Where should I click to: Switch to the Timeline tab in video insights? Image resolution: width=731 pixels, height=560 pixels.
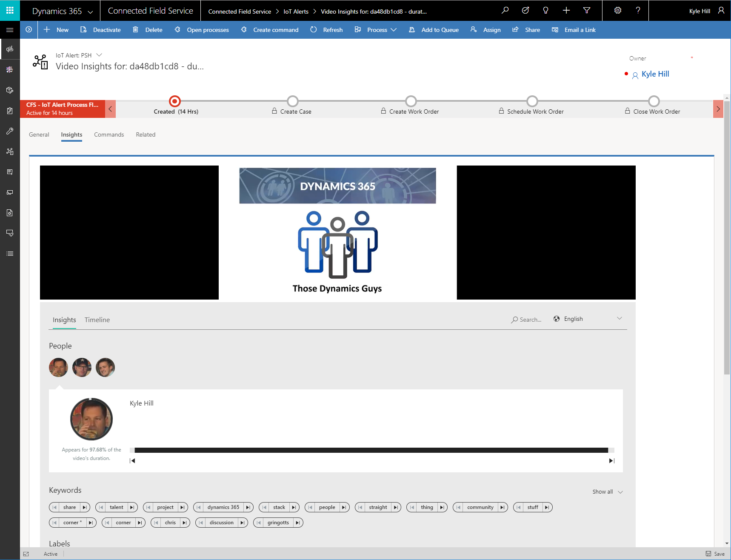click(97, 320)
